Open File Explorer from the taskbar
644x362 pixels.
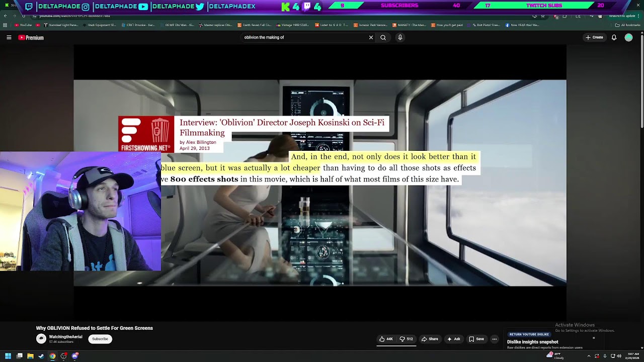(30, 356)
